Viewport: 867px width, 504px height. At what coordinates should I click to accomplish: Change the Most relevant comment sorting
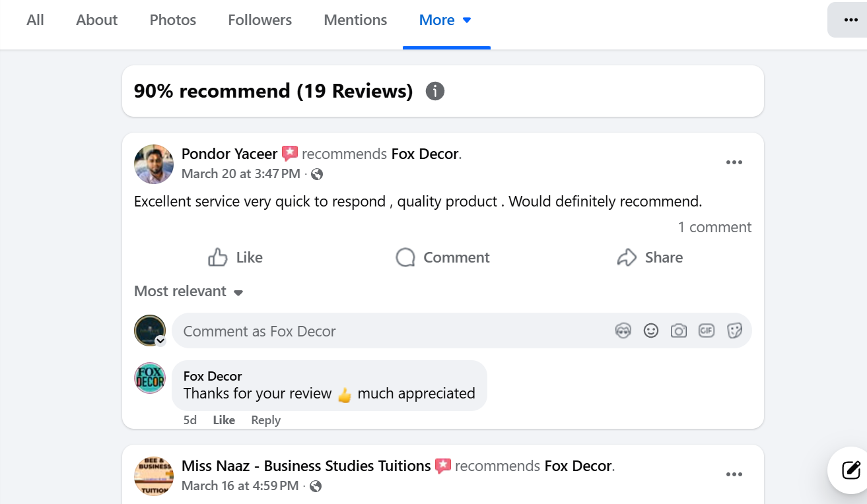pos(188,292)
